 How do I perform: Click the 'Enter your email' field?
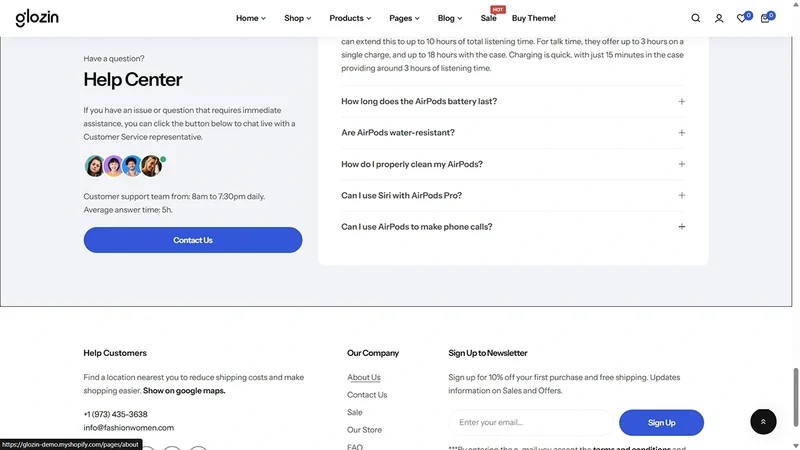[x=531, y=422]
